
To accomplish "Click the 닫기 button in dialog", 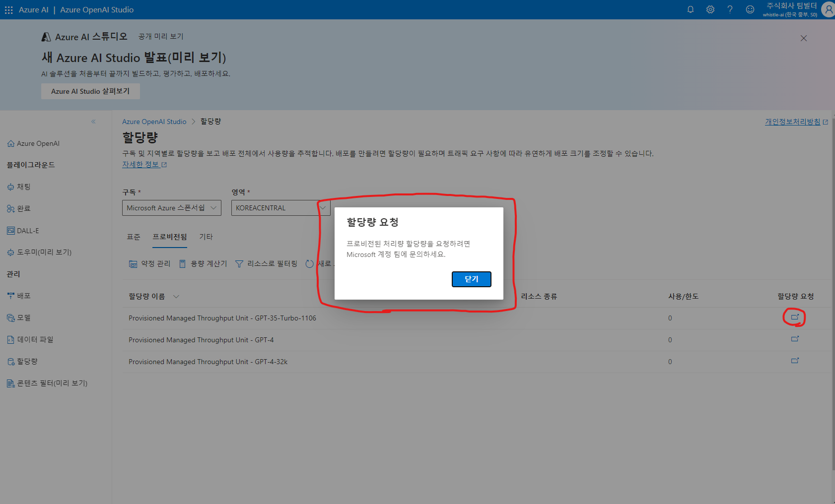I will pyautogui.click(x=472, y=279).
